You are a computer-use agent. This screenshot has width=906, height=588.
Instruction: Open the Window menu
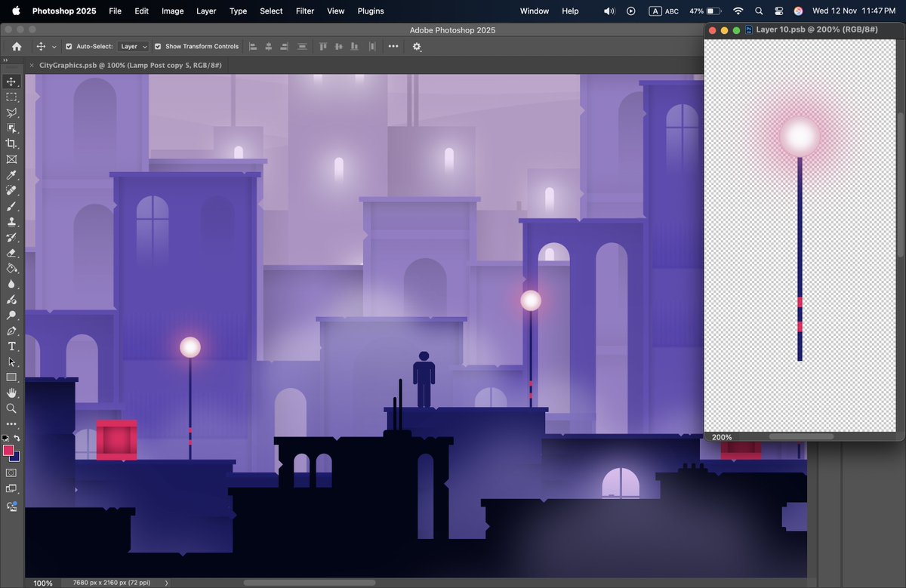pyautogui.click(x=535, y=11)
